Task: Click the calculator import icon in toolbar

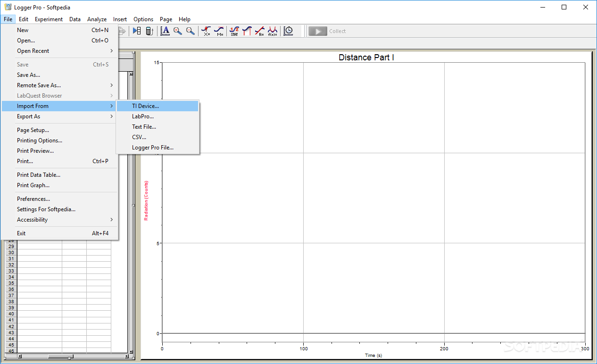Action: pos(149,31)
